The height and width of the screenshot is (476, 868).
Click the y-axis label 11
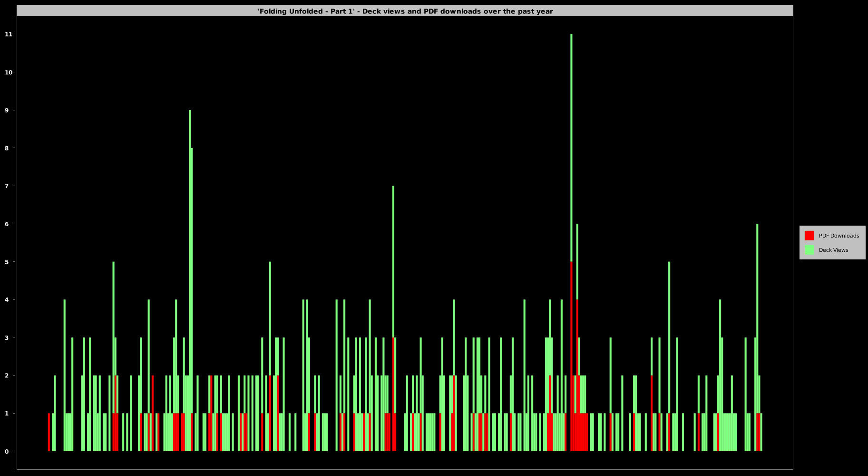point(9,34)
